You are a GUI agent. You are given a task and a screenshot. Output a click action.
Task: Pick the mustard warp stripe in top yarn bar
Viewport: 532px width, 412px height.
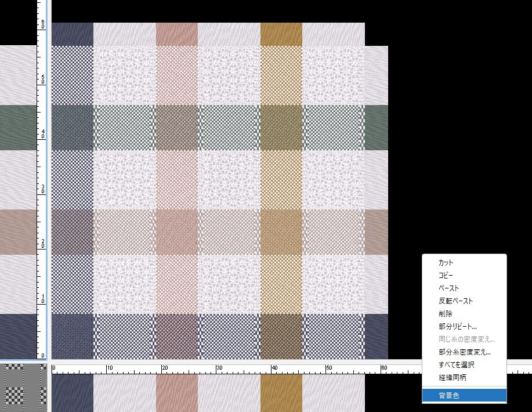(x=281, y=34)
